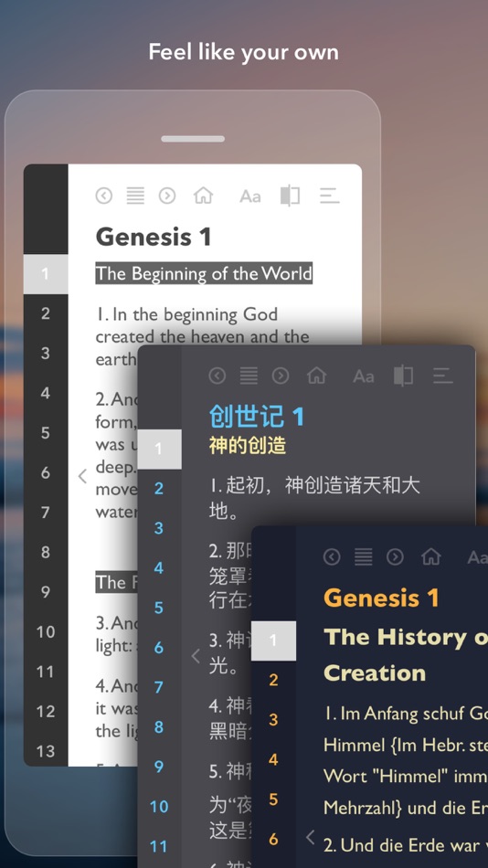Select chapter 10 in white window sidebar
This screenshot has height=868, width=488.
tap(46, 632)
